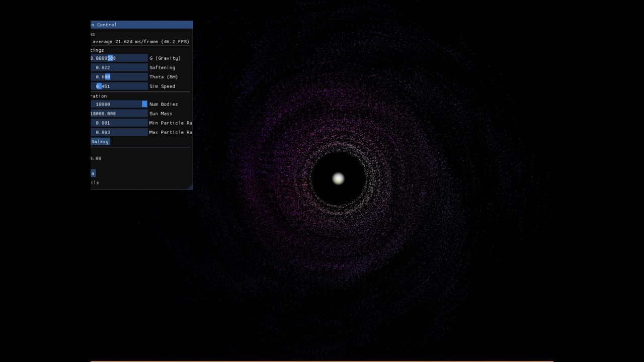This screenshot has height=362, width=644.
Task: Click the Sun Mass value field
Action: pos(119,114)
